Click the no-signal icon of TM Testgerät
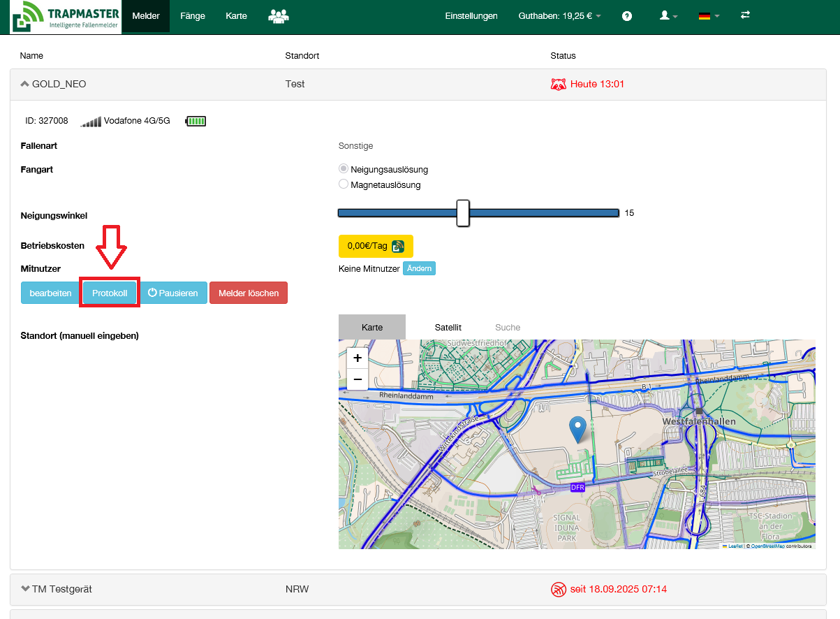Viewport: 840px width, 619px height. pyautogui.click(x=558, y=590)
